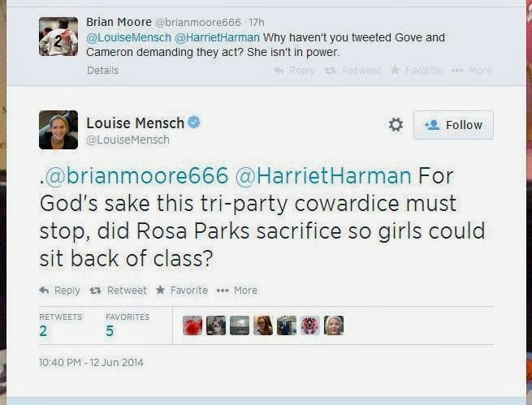Open More menu on Brian Moore's tweet
Viewport: 532px width, 405px height.
[474, 71]
